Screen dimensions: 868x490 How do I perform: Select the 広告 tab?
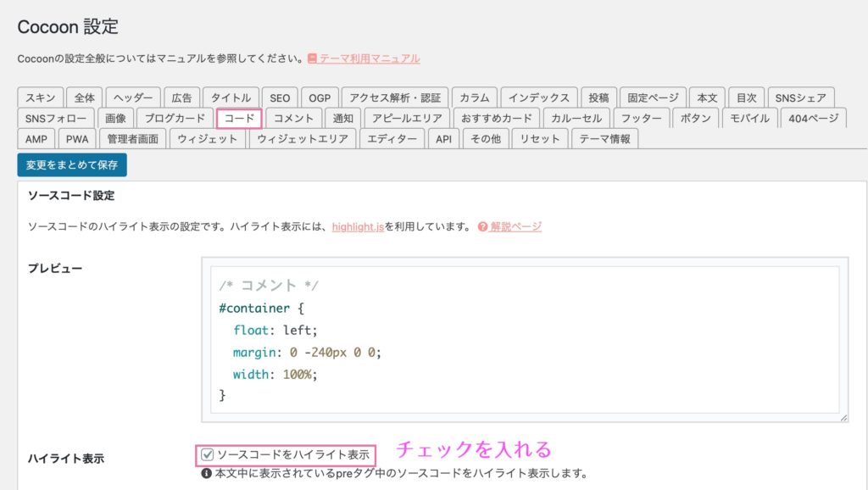tap(181, 97)
